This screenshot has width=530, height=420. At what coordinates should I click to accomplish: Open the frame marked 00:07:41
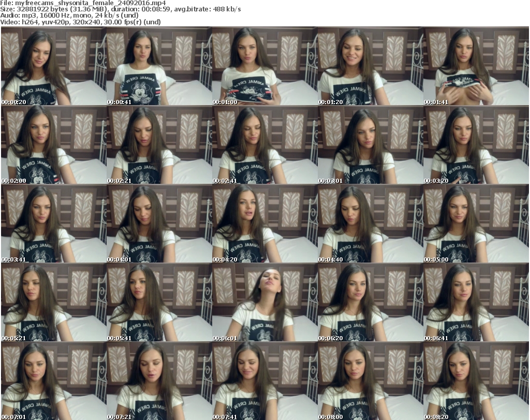(264, 381)
